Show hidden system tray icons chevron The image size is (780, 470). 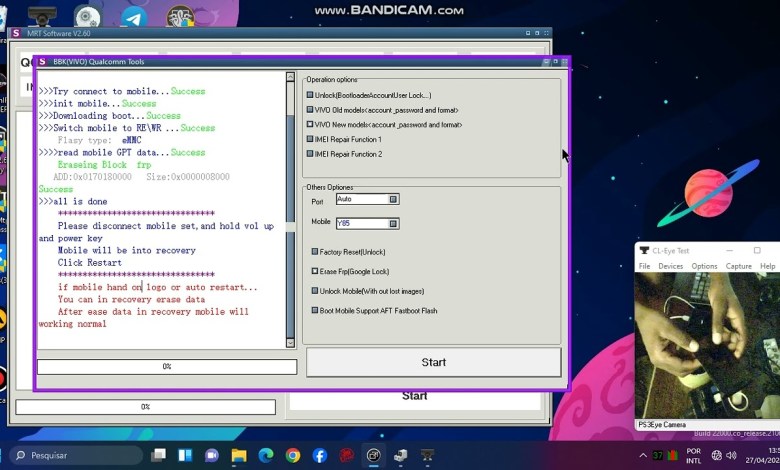coord(642,455)
